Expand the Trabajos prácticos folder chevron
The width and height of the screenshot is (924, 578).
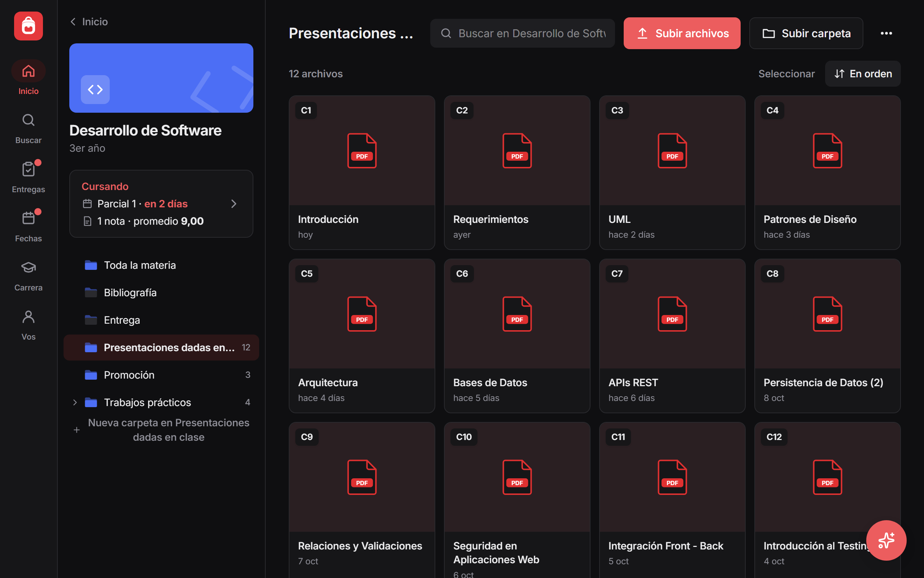click(75, 402)
